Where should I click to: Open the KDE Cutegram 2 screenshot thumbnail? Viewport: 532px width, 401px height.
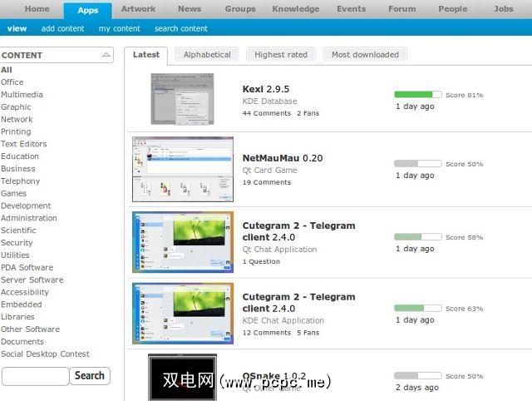[x=183, y=314]
